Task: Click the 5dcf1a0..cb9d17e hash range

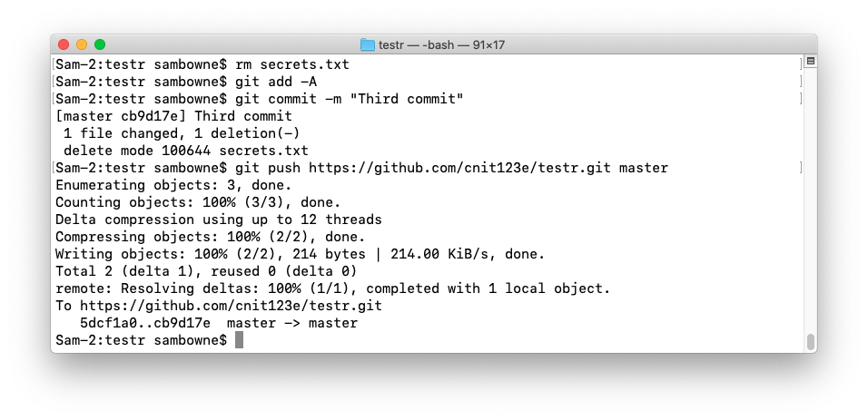Action: (145, 323)
